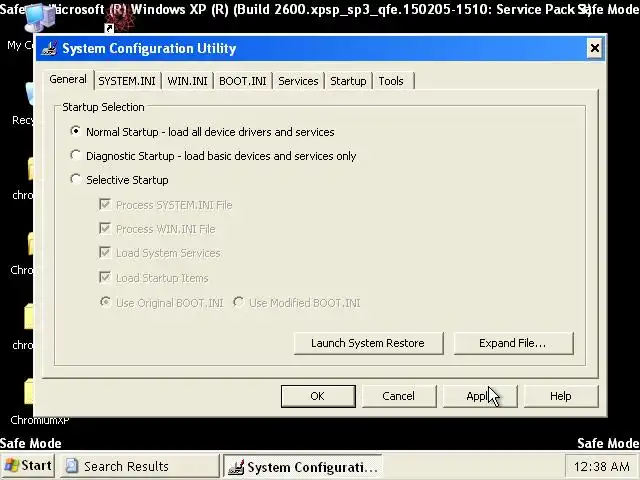Screen dimensions: 640x480
Task: Select Use Original BOOT.INI radio
Action: [105, 302]
